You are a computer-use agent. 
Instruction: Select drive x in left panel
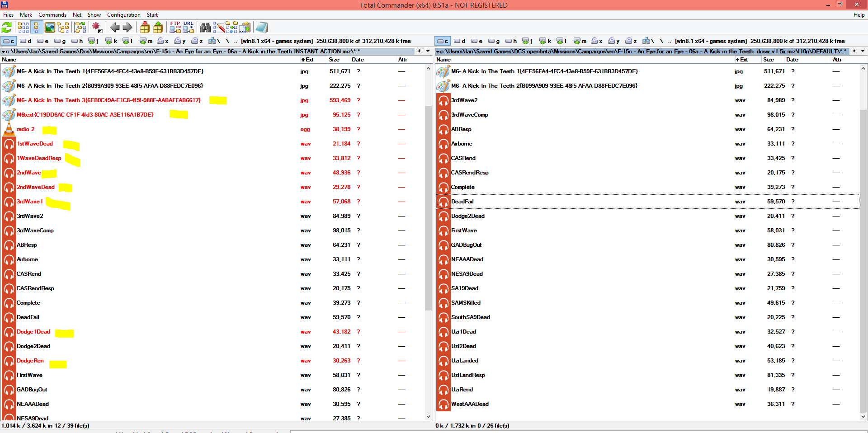point(163,41)
